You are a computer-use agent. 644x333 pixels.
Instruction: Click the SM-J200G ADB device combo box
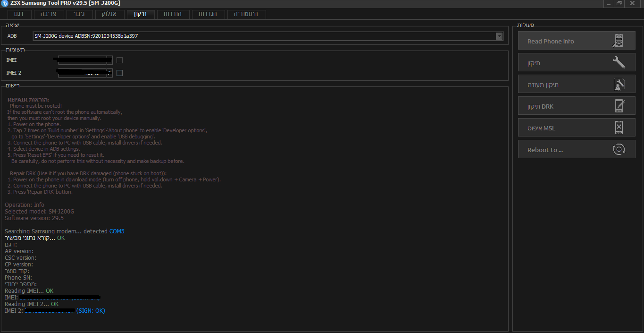pyautogui.click(x=268, y=36)
